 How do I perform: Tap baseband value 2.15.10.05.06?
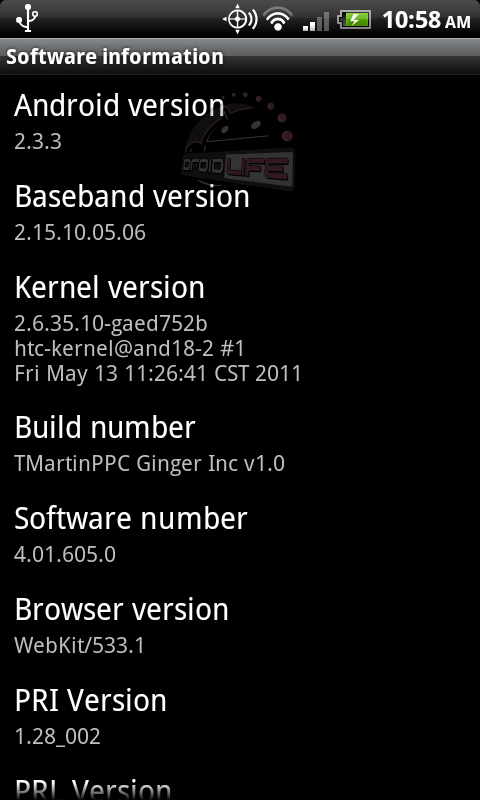point(80,233)
